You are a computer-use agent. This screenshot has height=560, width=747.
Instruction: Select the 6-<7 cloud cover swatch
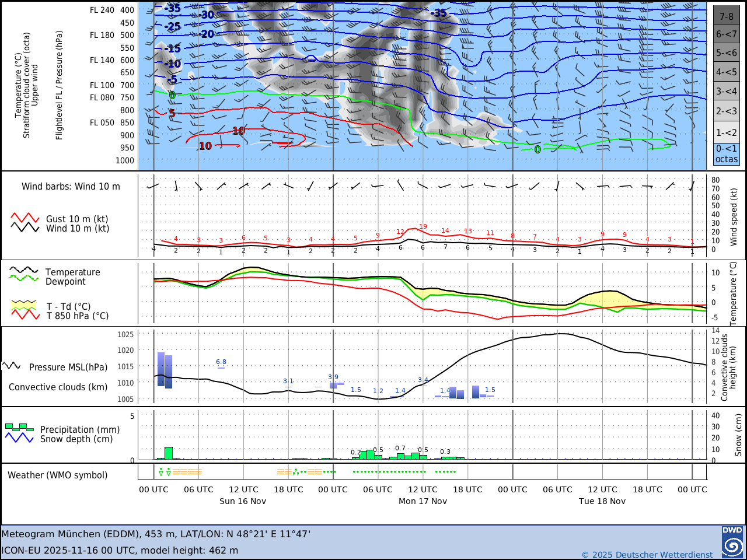coord(727,34)
